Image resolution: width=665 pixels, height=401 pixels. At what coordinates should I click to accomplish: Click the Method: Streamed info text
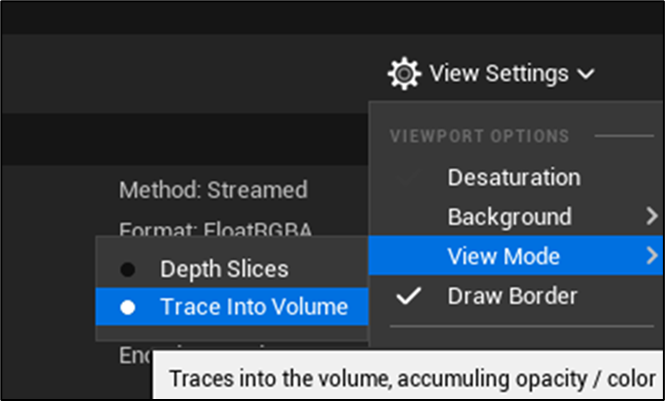(x=213, y=190)
